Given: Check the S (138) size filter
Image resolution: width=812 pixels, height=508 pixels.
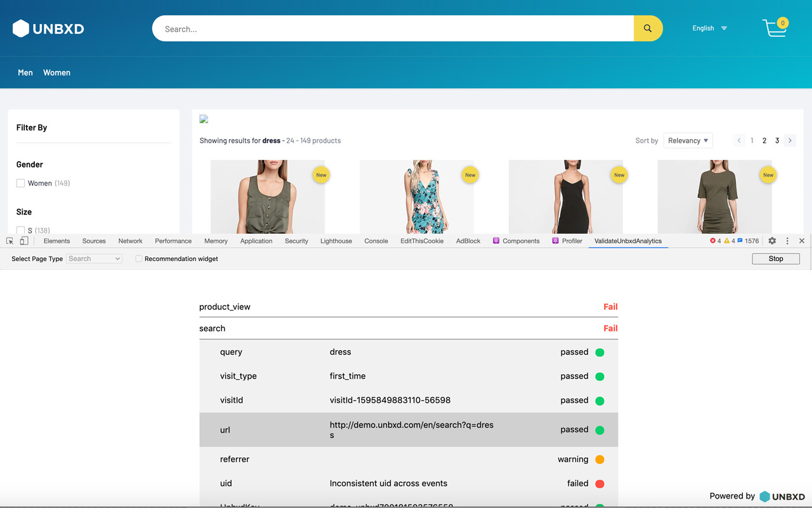Looking at the screenshot, I should click(20, 230).
